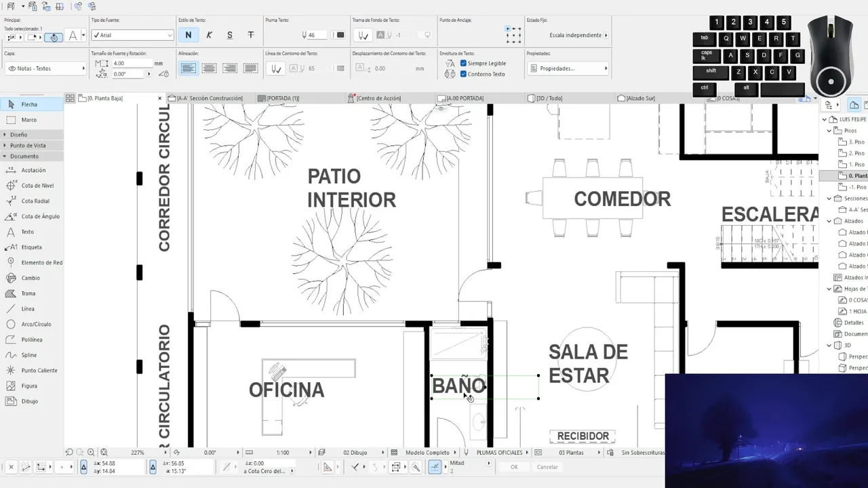Open the Notas - Textos layer dropdown
Screen dimensions: 868x488
(x=45, y=68)
